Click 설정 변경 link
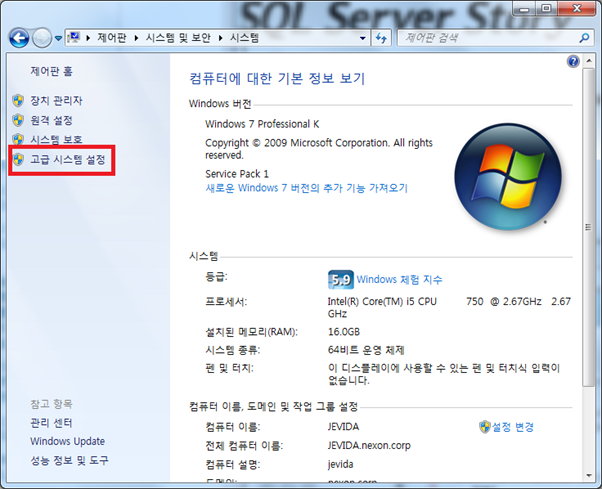This screenshot has width=602, height=489. tap(513, 427)
